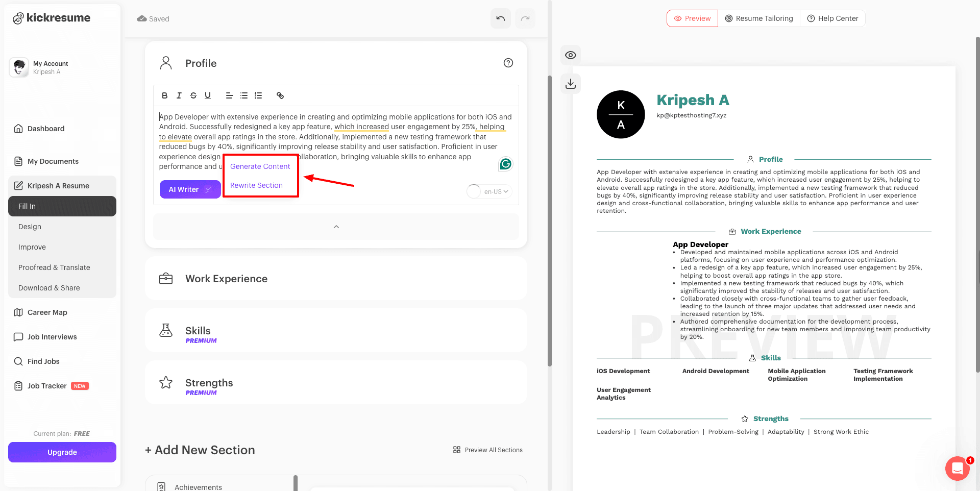Open the en-US language dropdown
The height and width of the screenshot is (491, 980).
[x=496, y=192]
